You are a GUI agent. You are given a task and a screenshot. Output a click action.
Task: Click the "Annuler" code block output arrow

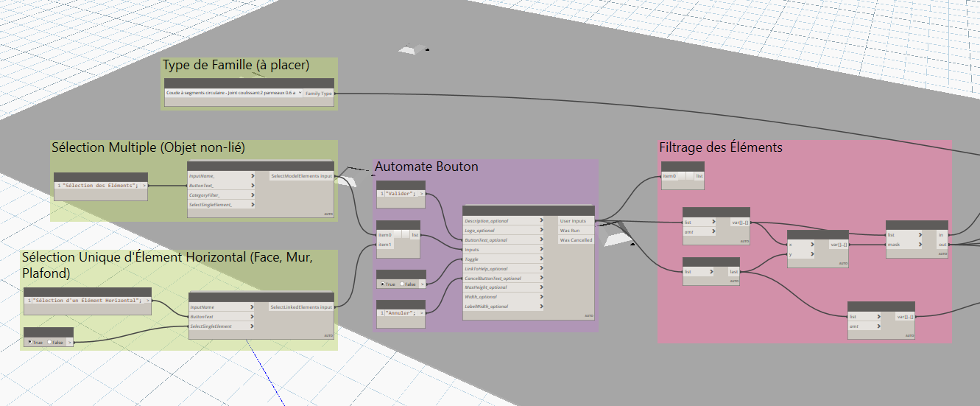[422, 313]
